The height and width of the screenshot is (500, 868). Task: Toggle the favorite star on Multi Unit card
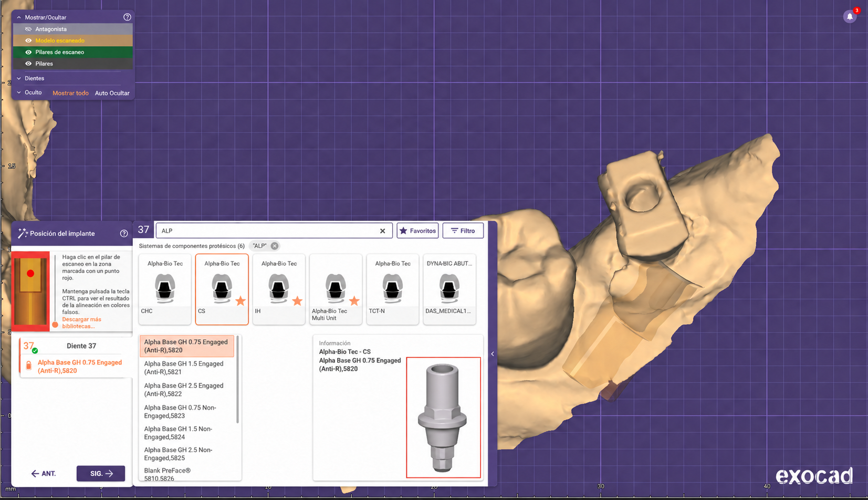[354, 301]
